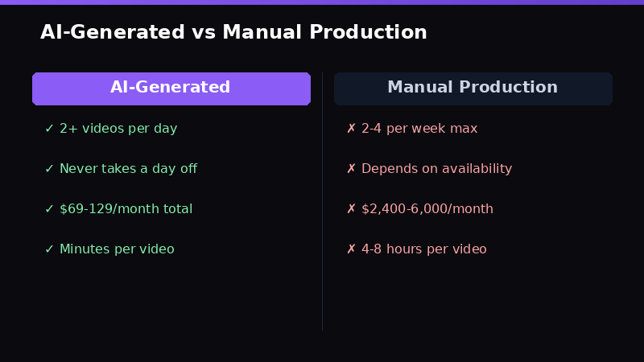Click the X mark beside "2-4 per week max"

click(x=351, y=129)
